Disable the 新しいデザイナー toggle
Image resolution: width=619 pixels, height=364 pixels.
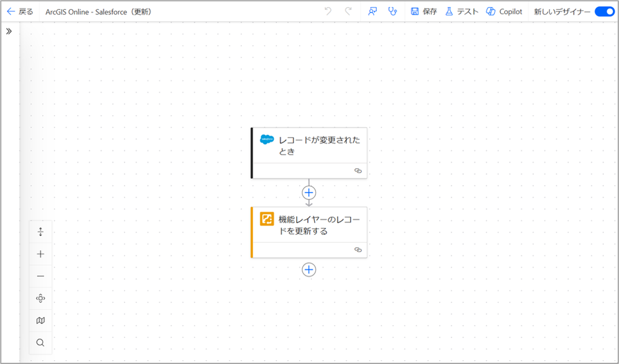604,11
